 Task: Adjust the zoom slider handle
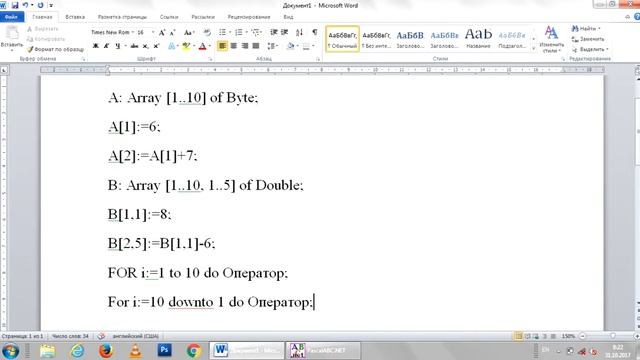click(x=613, y=336)
